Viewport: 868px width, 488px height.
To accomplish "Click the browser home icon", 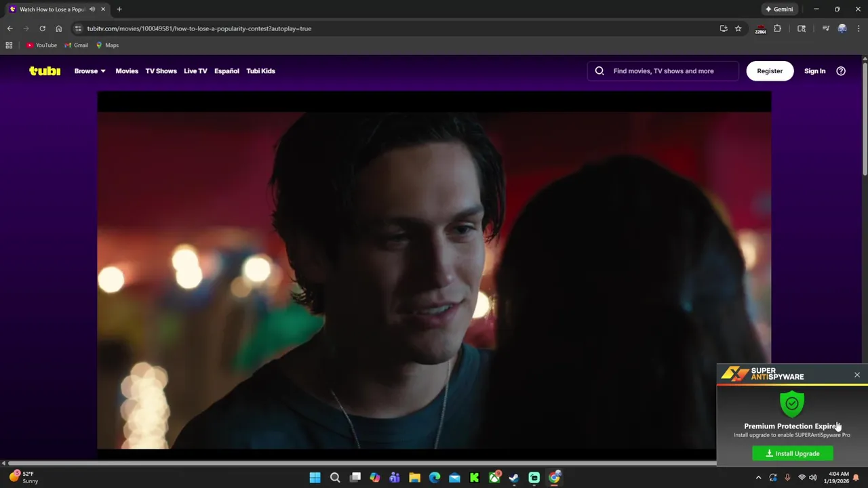I will 58,28.
